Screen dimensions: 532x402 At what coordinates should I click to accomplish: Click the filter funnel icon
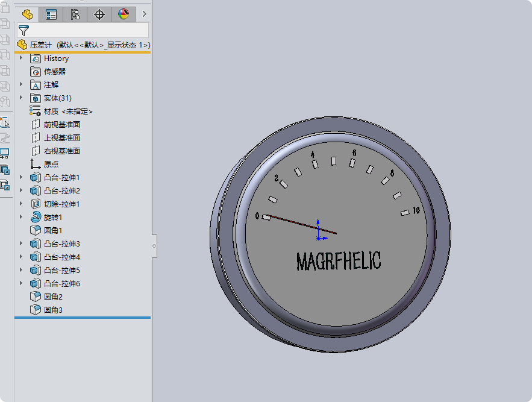point(23,31)
